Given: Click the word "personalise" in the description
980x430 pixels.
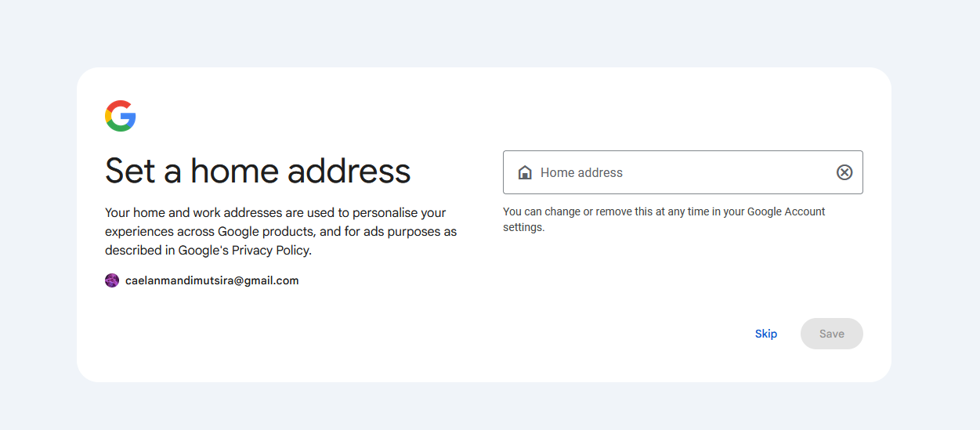Looking at the screenshot, I should pyautogui.click(x=383, y=213).
